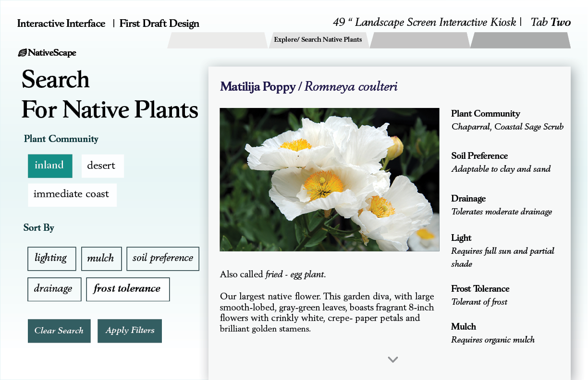Select the frost tolerance sort option
The height and width of the screenshot is (380, 588).
tap(127, 289)
